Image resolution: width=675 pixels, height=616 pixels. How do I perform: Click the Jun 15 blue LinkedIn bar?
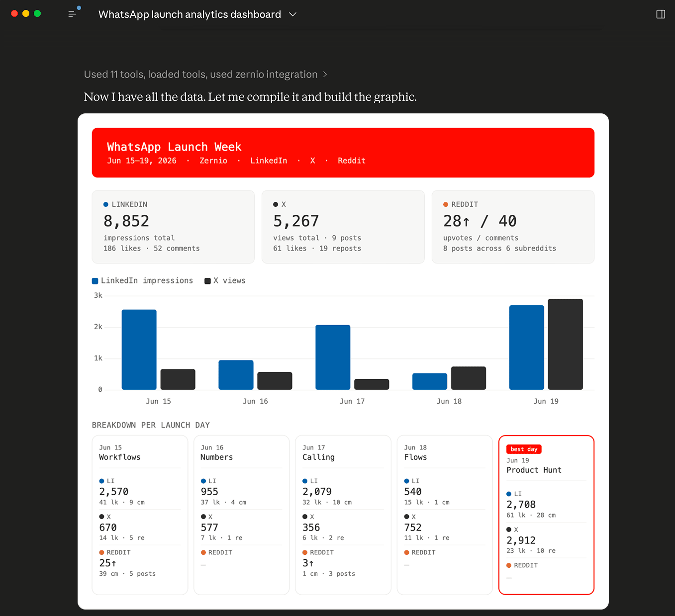(139, 350)
